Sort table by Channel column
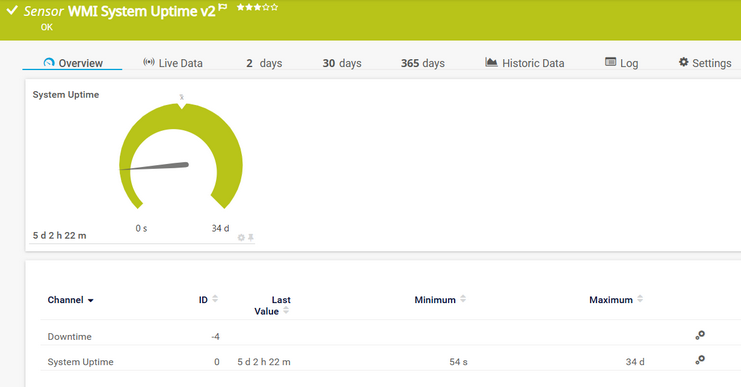 [x=70, y=300]
